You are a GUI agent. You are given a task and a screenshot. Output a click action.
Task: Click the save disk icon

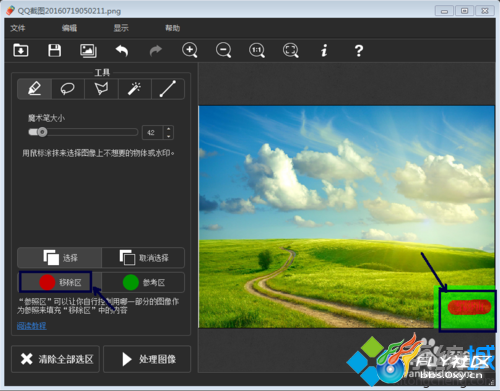[x=54, y=51]
